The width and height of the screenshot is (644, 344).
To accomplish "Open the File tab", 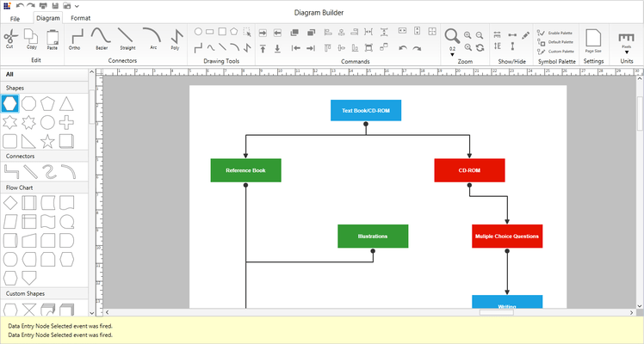I will pyautogui.click(x=15, y=18).
